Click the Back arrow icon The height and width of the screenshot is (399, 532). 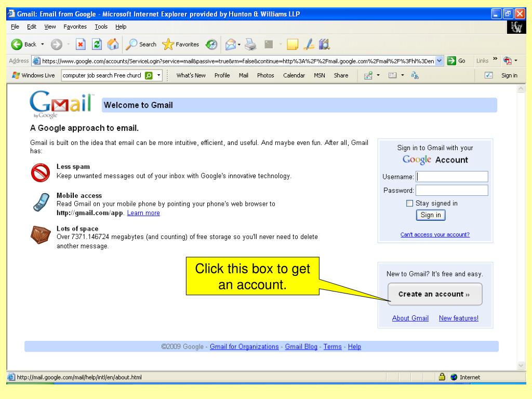point(17,45)
